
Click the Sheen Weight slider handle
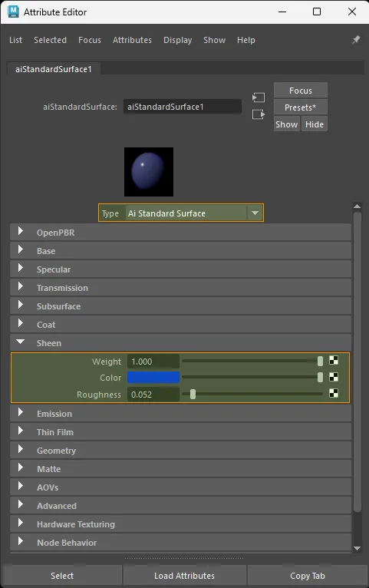pos(320,361)
